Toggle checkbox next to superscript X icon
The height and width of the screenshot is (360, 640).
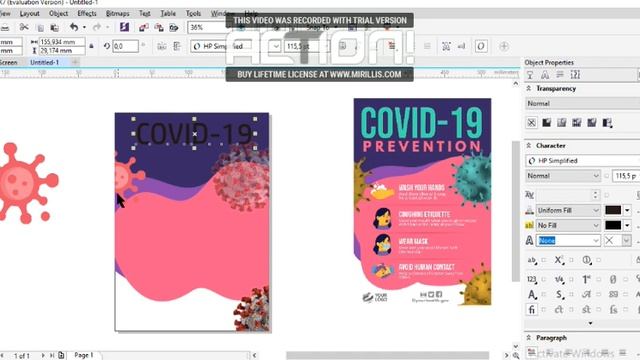(571, 260)
